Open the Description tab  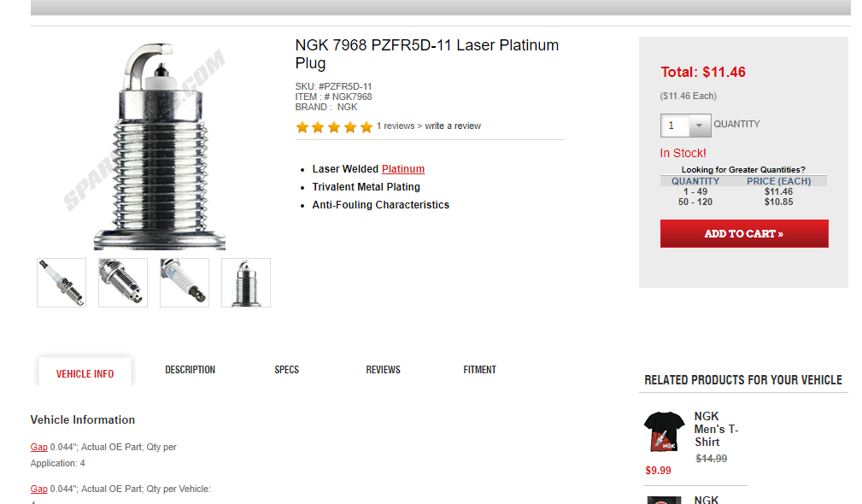pos(190,370)
